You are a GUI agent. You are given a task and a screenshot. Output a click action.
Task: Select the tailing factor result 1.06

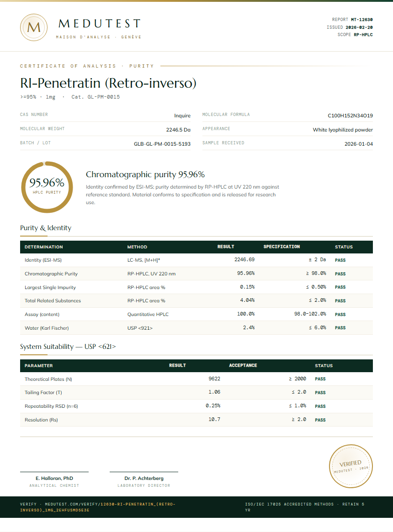[214, 392]
